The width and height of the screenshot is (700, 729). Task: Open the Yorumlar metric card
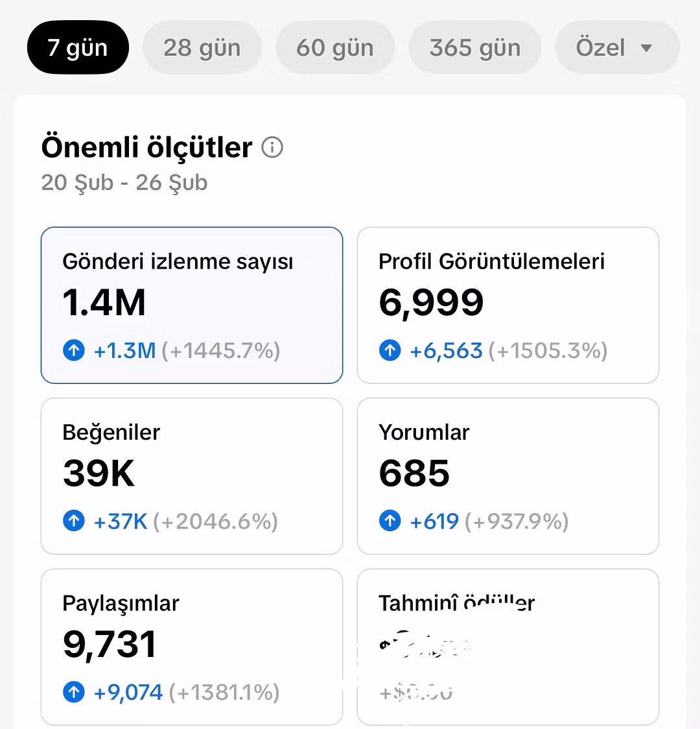(507, 475)
